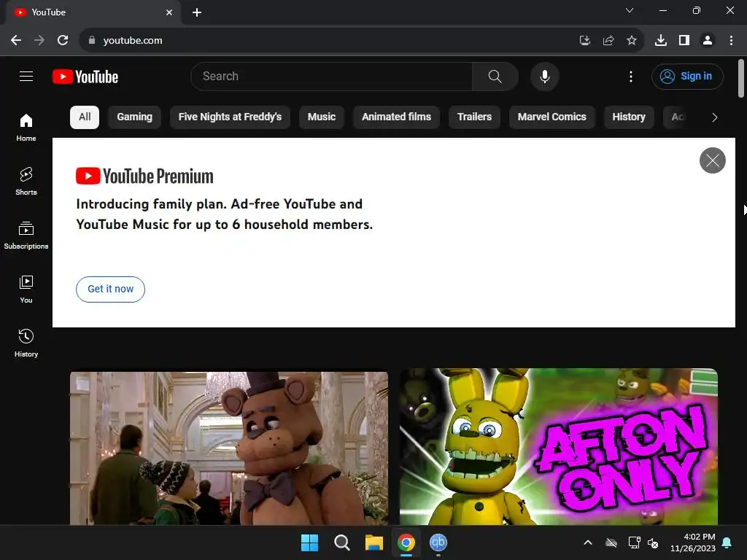Dismiss the YouTube Premium banner
The height and width of the screenshot is (560, 747).
pyautogui.click(x=712, y=160)
